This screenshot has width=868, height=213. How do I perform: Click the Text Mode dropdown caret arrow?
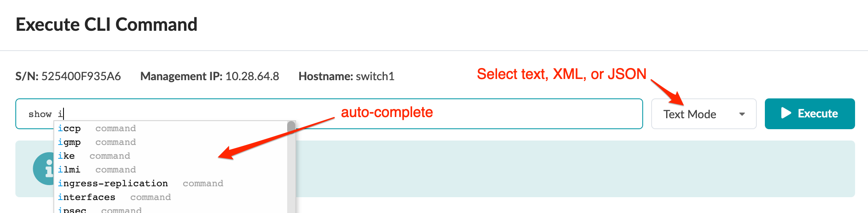(x=742, y=114)
